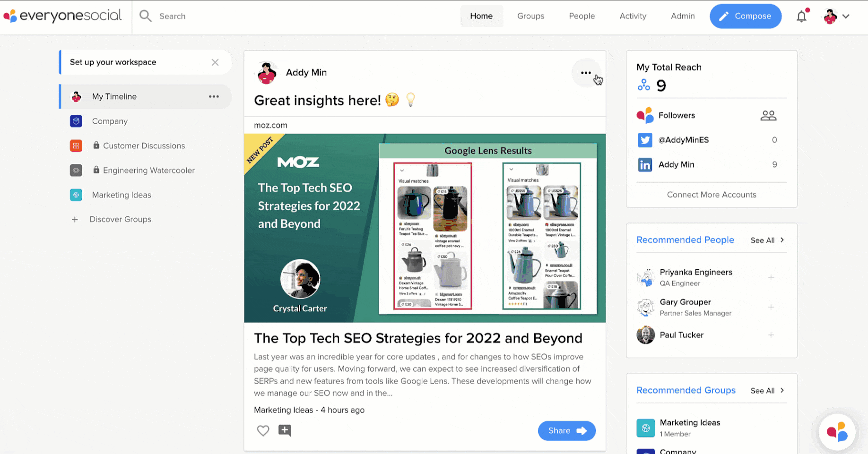Open the post's three-dot options menu

[x=586, y=73]
